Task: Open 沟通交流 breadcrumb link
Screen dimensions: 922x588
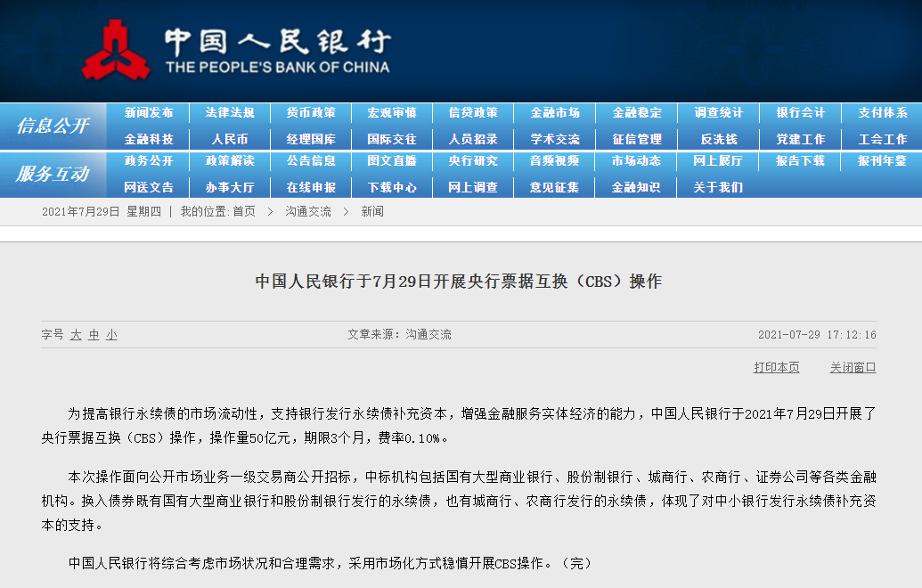Action: [x=308, y=212]
